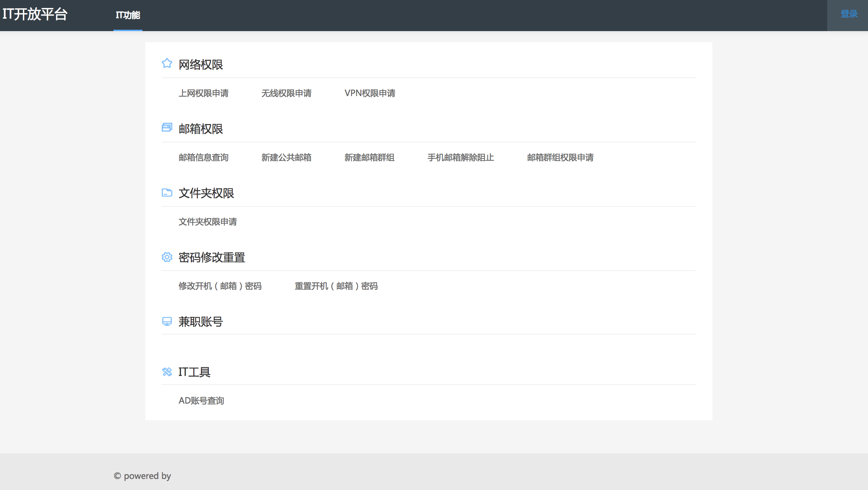This screenshot has width=868, height=490.
Task: Open 上网权限申请 link
Action: 203,93
